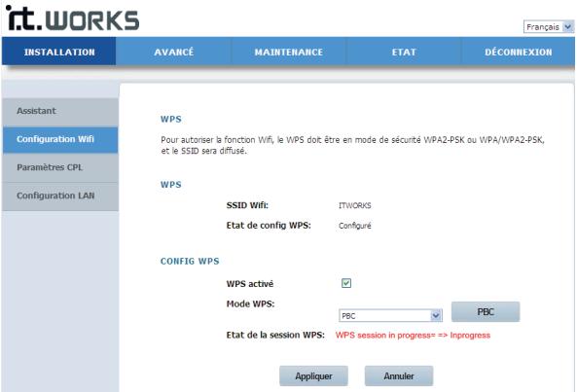Click the Mode WPS label
Image resolution: width=577 pixels, height=392 pixels.
point(251,304)
